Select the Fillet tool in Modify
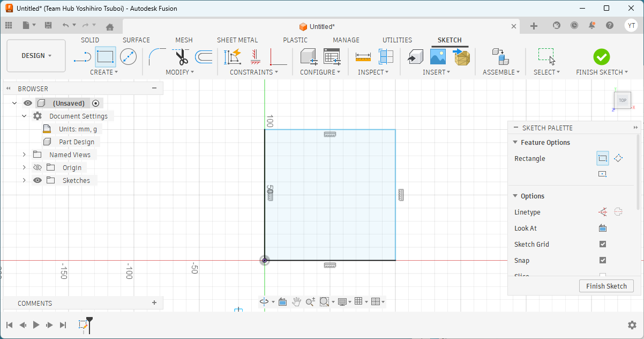Screen dimensions: 644x339 pyautogui.click(x=157, y=56)
